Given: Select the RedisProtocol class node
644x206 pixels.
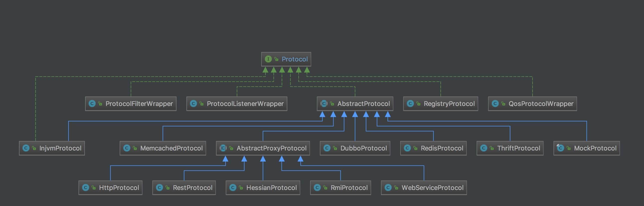Looking at the screenshot, I should tap(434, 148).
